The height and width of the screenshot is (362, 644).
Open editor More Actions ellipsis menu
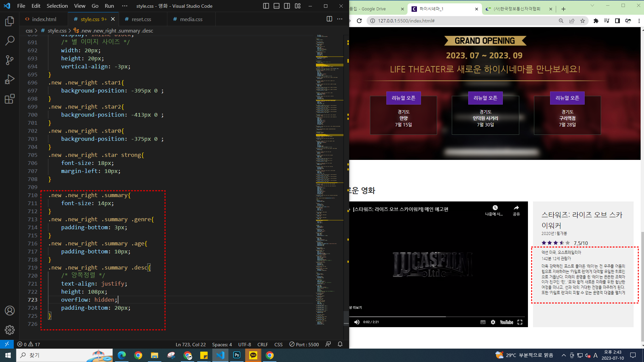pyautogui.click(x=340, y=19)
